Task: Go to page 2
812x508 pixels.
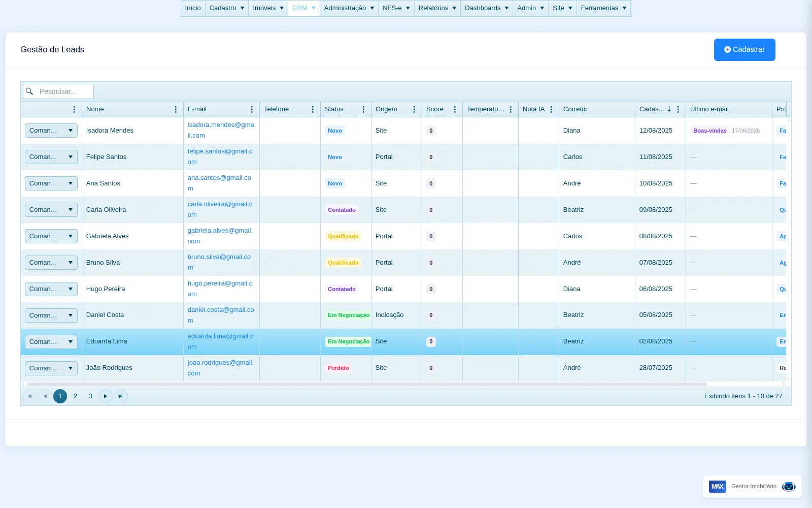Action: click(x=75, y=396)
